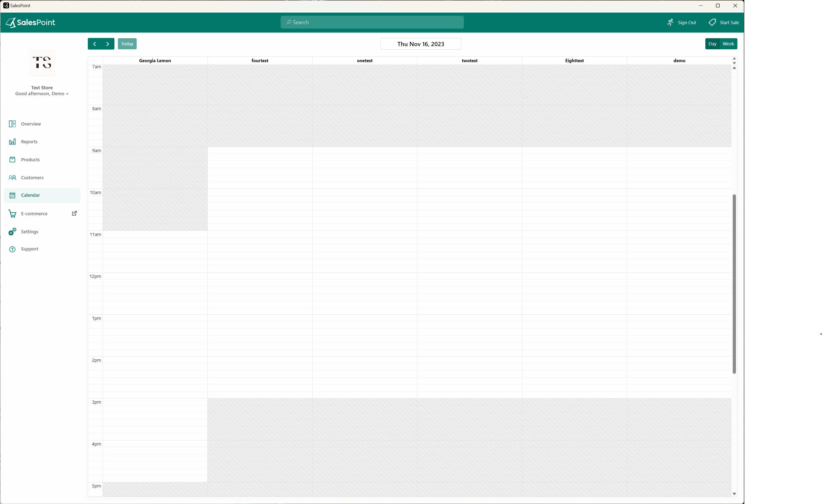Click the Reports bar chart icon
This screenshot has width=822, height=504.
coord(12,142)
